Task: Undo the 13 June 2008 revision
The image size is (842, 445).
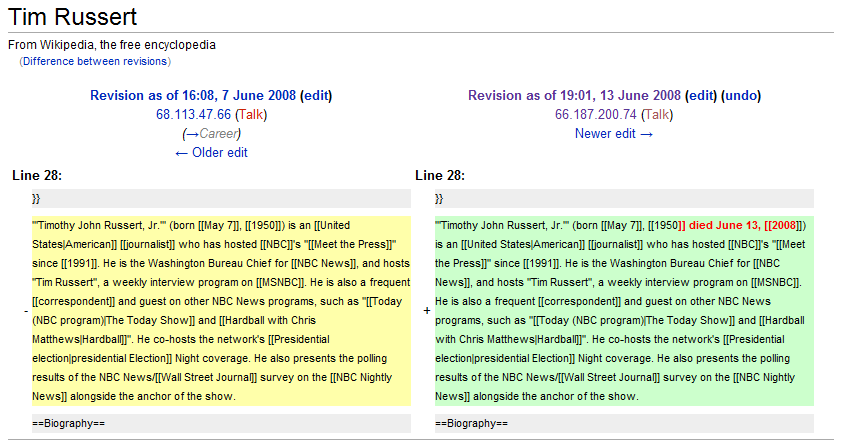Action: click(741, 96)
